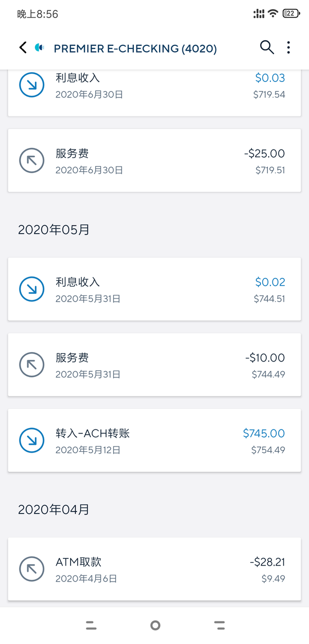Tap the three-dot overflow menu icon
309x644 pixels.
click(x=289, y=47)
